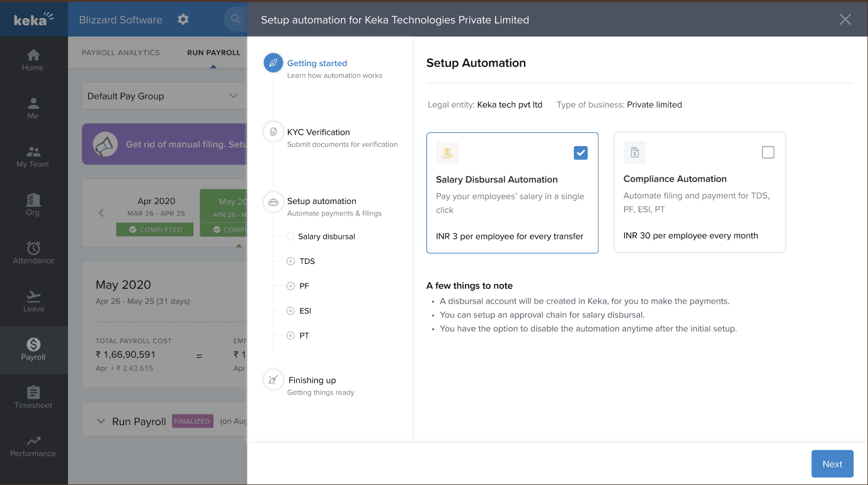Click the Next button
The image size is (868, 485).
(x=832, y=464)
